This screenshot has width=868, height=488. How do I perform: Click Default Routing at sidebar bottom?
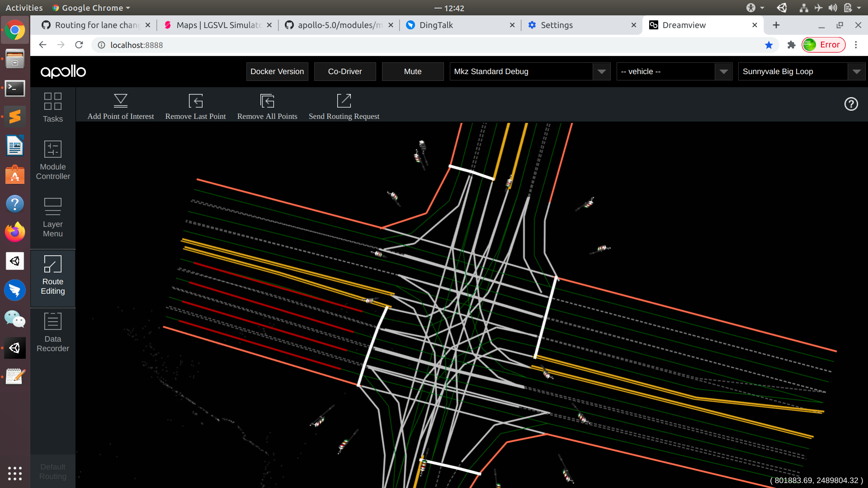pyautogui.click(x=53, y=471)
